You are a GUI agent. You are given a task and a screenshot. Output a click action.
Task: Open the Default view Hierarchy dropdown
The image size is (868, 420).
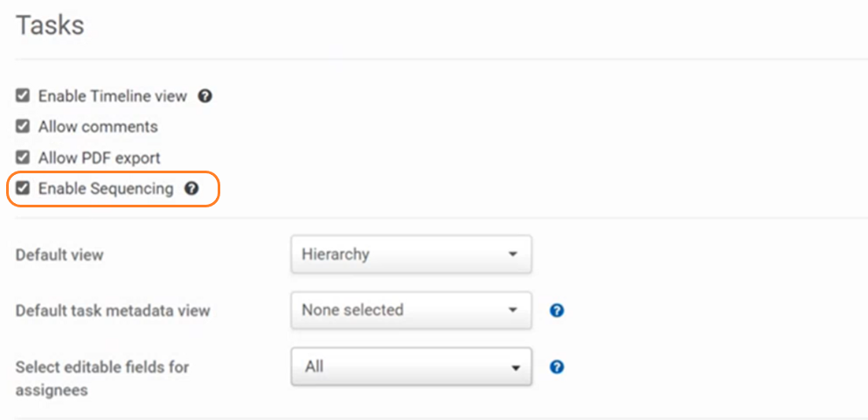tap(411, 255)
